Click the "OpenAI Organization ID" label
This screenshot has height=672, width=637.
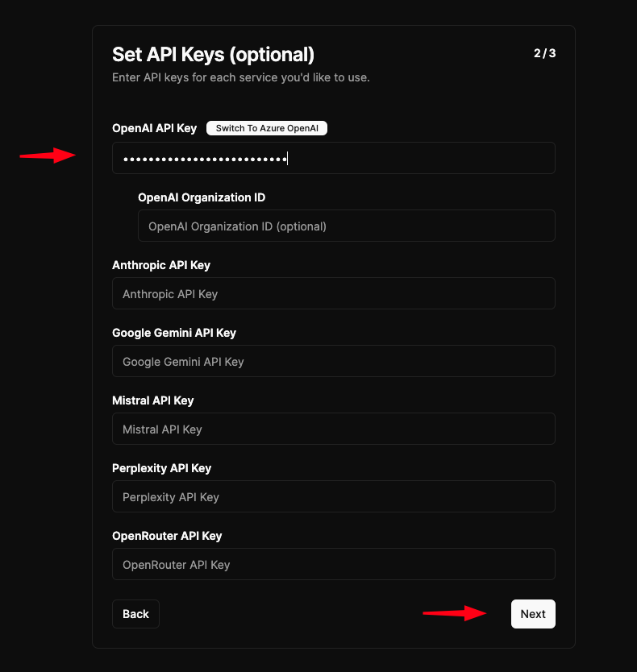202,197
